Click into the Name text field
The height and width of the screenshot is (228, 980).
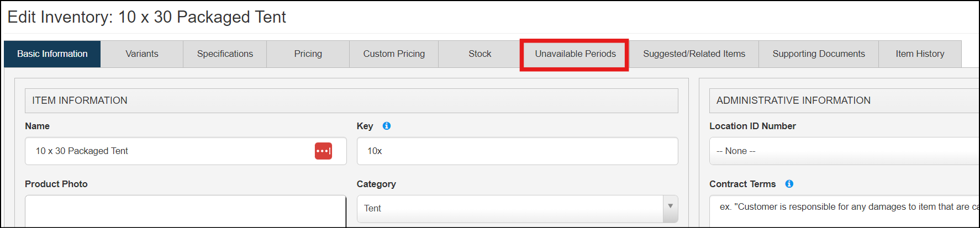[166, 151]
